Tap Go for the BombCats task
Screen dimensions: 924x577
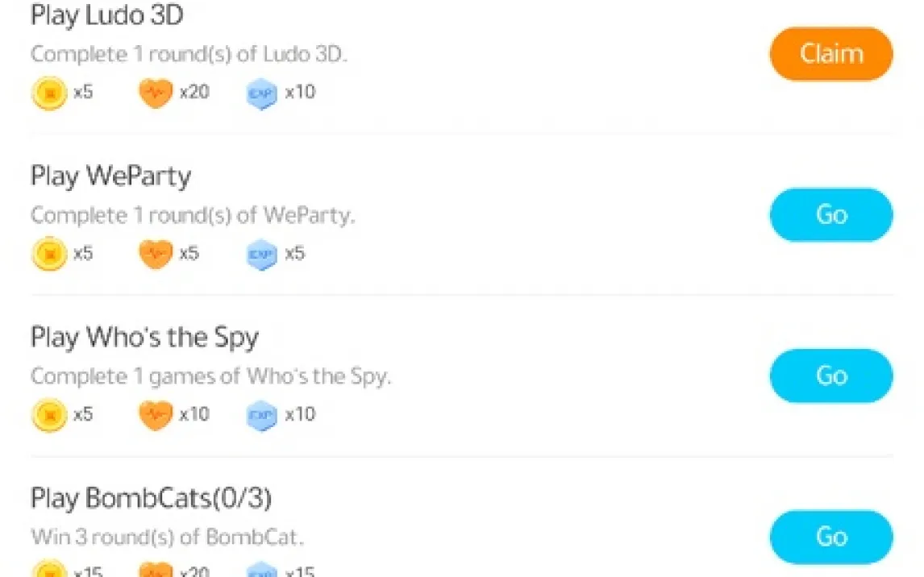click(x=831, y=537)
